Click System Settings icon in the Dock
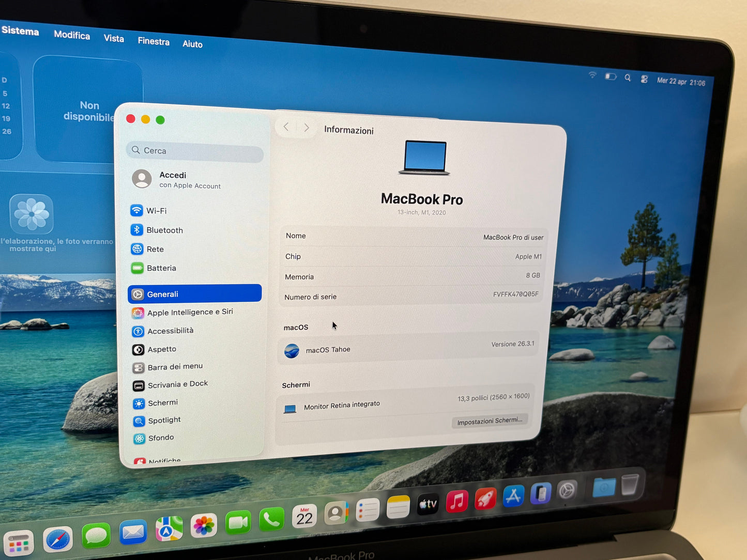Image resolution: width=747 pixels, height=560 pixels. 567,490
